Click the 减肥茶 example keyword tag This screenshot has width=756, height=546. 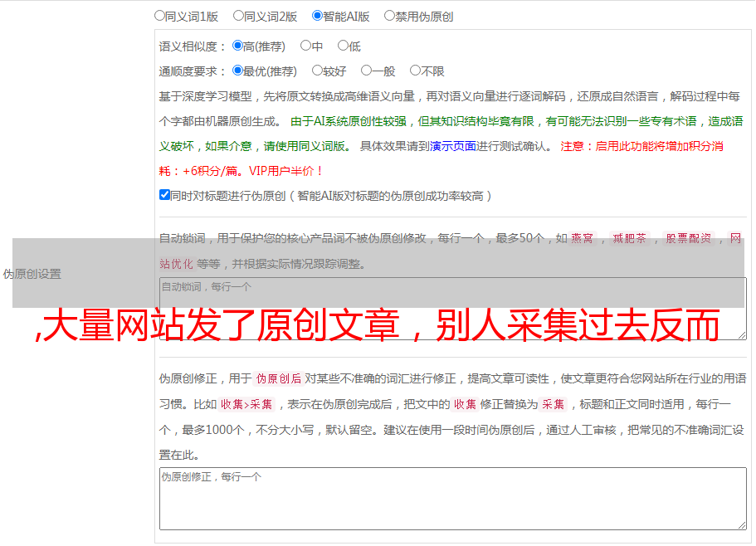coord(630,238)
